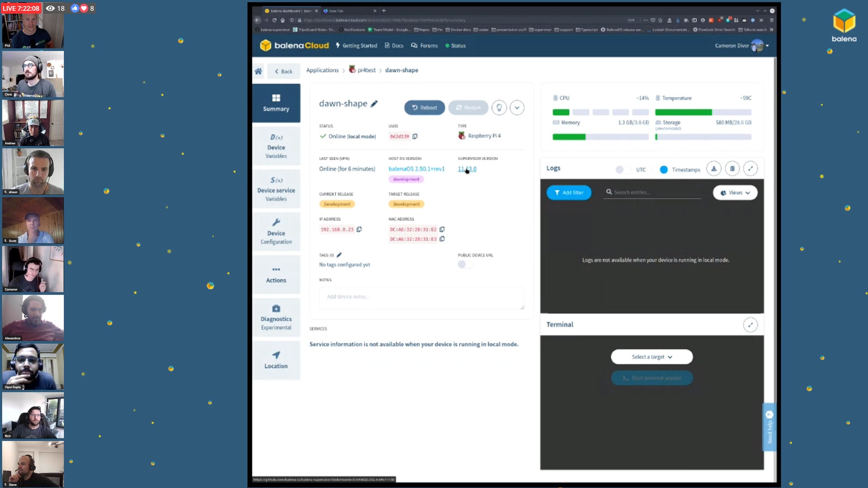Enable the UTC toggle in Logs
The image size is (868, 488).
point(623,169)
